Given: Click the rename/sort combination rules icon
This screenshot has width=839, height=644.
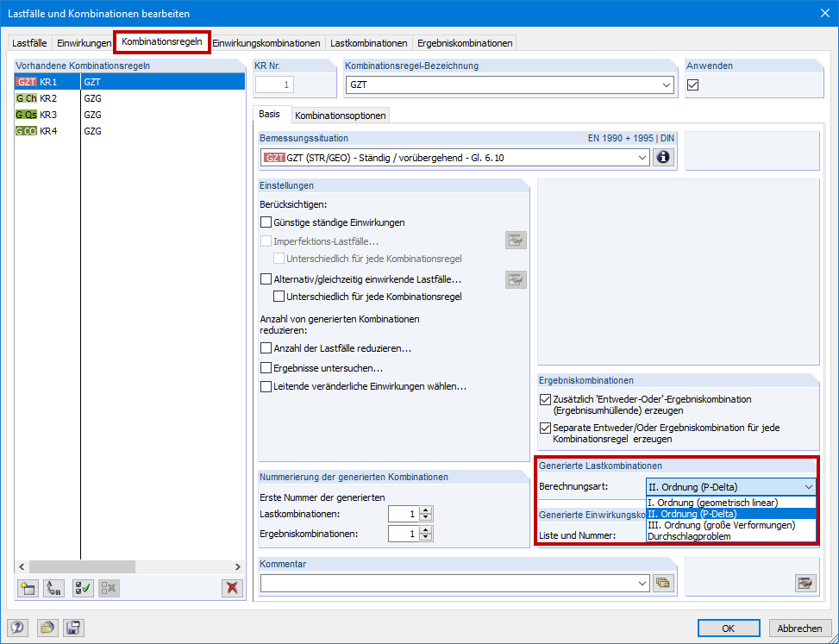Looking at the screenshot, I should click(53, 588).
